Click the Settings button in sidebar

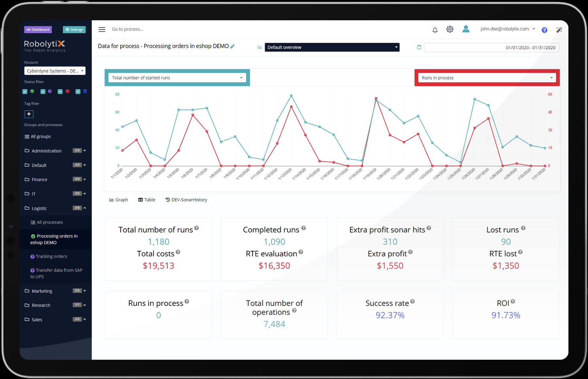[74, 29]
